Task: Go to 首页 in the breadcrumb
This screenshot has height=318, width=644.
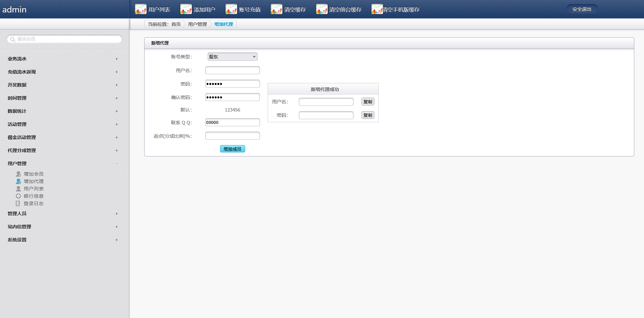Action: coord(176,24)
